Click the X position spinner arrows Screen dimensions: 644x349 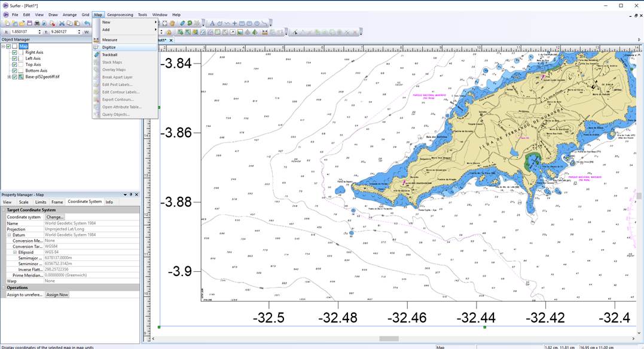(x=39, y=32)
